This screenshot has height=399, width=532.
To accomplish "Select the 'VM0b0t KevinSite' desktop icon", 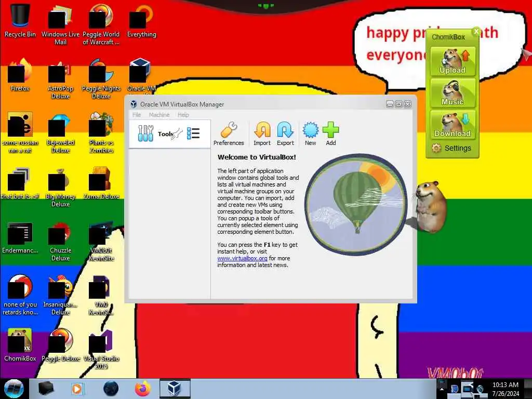I will tap(101, 241).
